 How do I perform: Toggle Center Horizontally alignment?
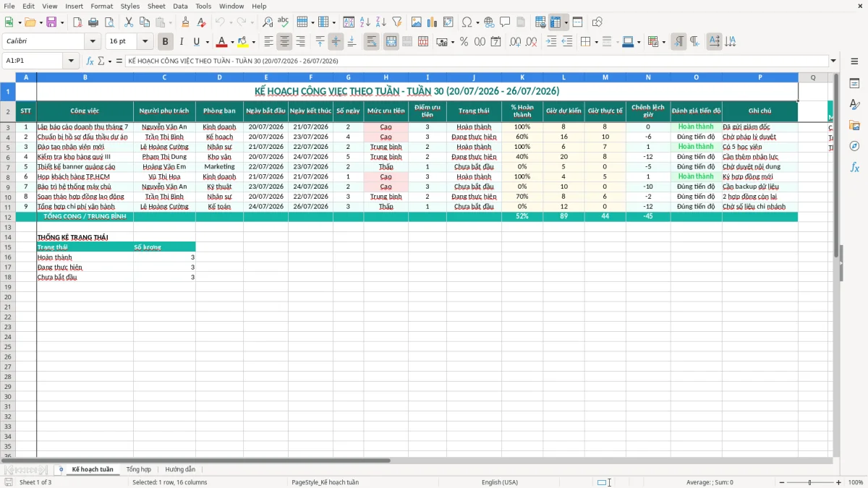pos(284,42)
